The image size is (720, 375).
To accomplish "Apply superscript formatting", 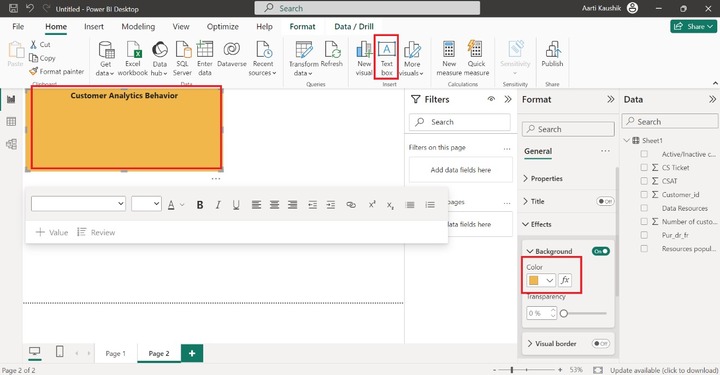I will pyautogui.click(x=372, y=204).
